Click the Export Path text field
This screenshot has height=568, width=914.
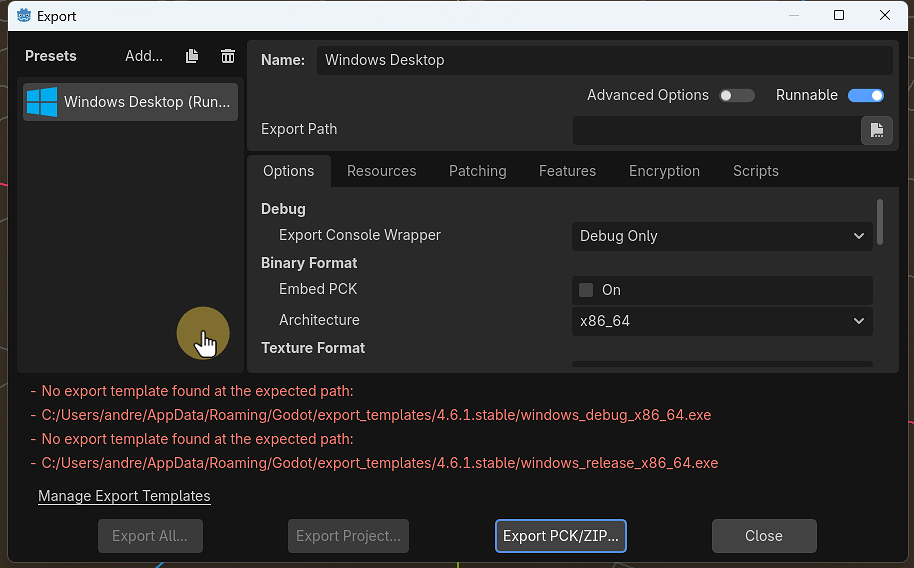717,130
